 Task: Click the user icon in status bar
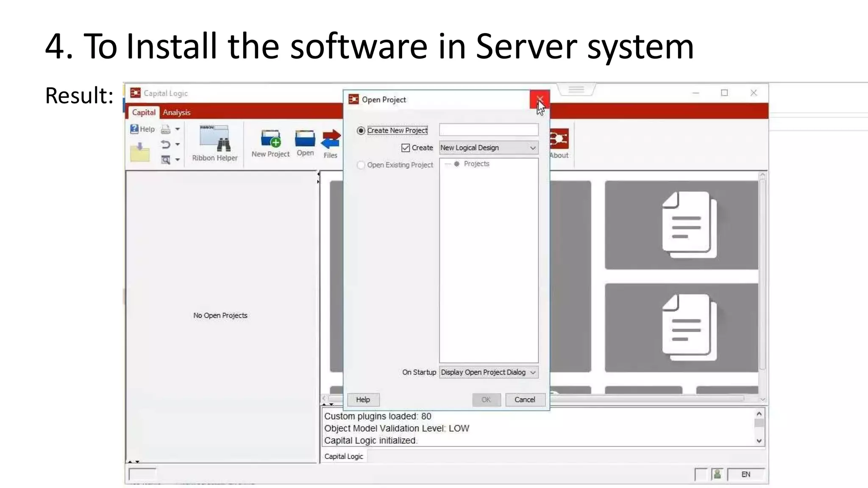(x=717, y=474)
